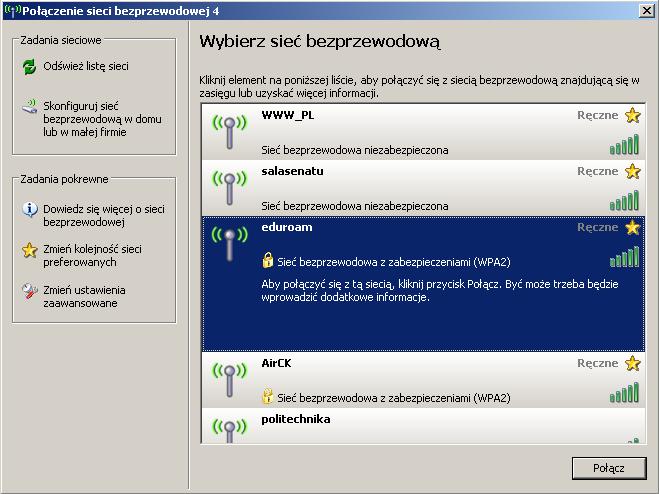Click antenna icon of politechnika network
659x494 pixels.
229,431
